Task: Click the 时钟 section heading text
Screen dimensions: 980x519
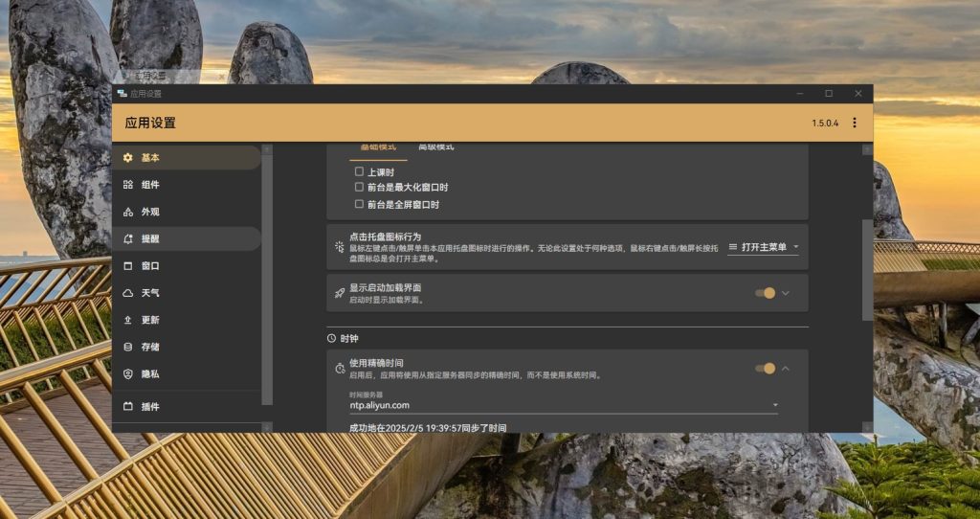Action: coord(348,338)
